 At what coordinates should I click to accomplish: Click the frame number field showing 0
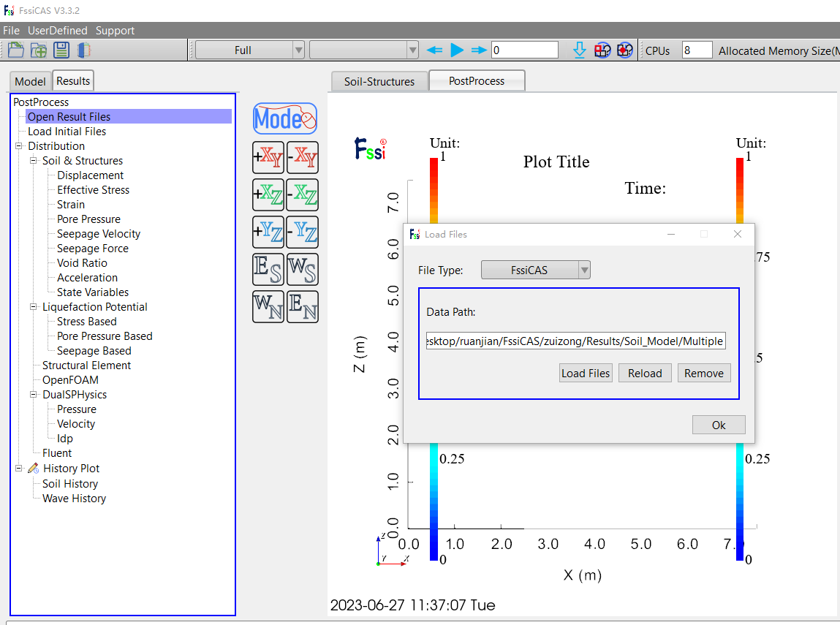525,50
